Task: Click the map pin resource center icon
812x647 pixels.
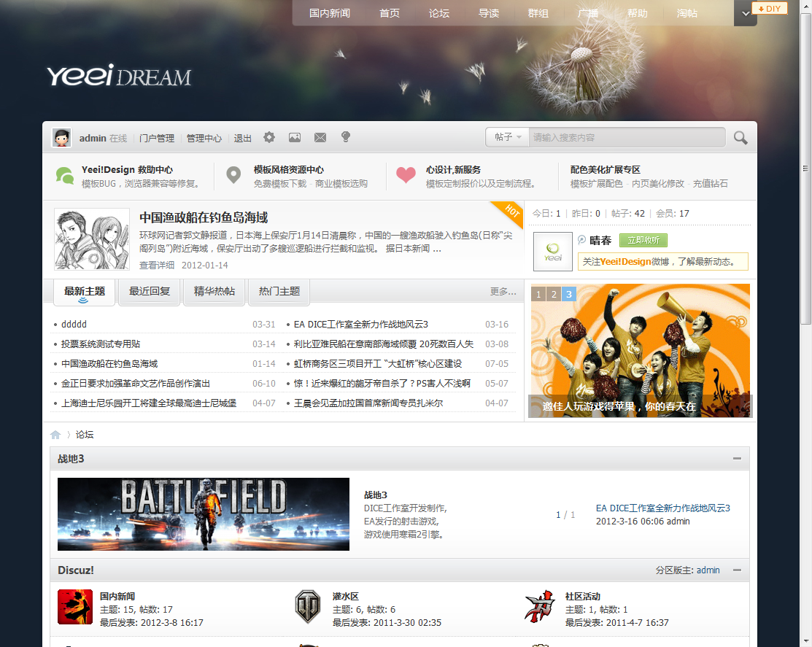Action: coord(233,176)
